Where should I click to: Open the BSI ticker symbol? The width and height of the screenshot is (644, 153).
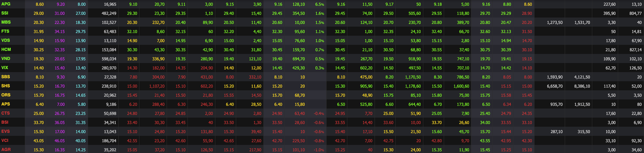point(5,122)
